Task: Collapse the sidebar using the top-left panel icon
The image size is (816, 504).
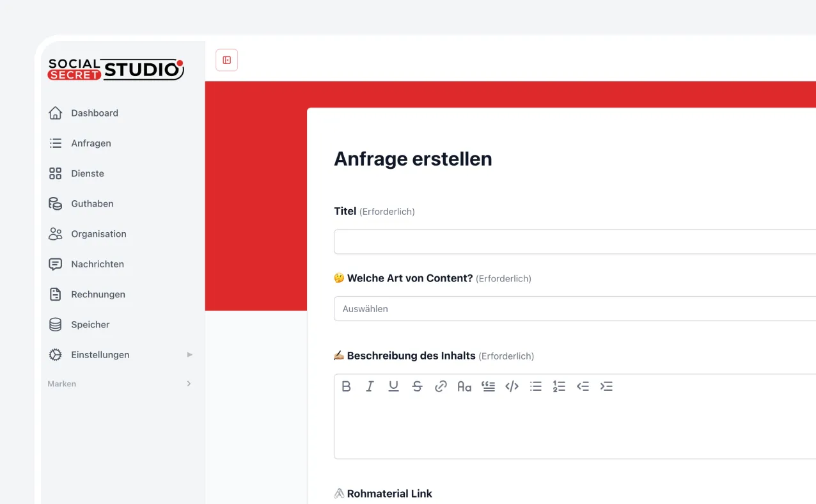Action: (226, 59)
